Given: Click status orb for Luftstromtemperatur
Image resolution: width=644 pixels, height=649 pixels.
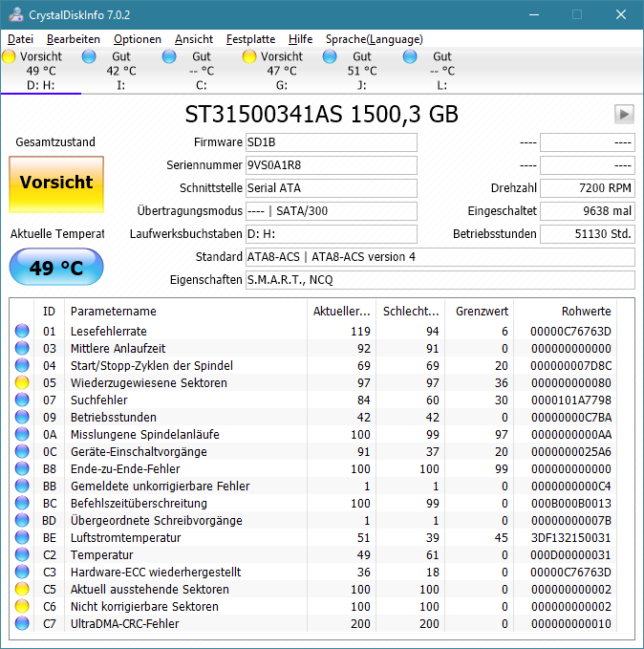Looking at the screenshot, I should 22,537.
